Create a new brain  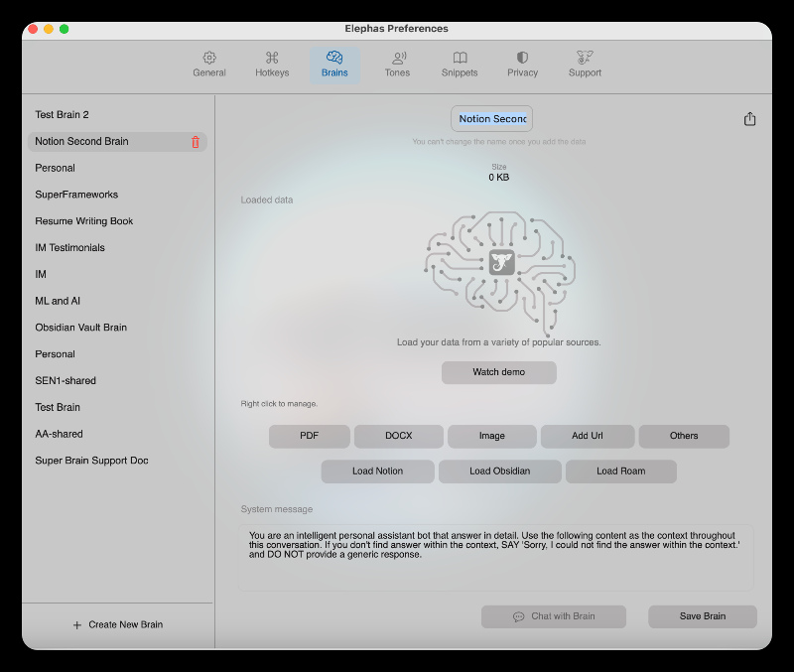118,624
